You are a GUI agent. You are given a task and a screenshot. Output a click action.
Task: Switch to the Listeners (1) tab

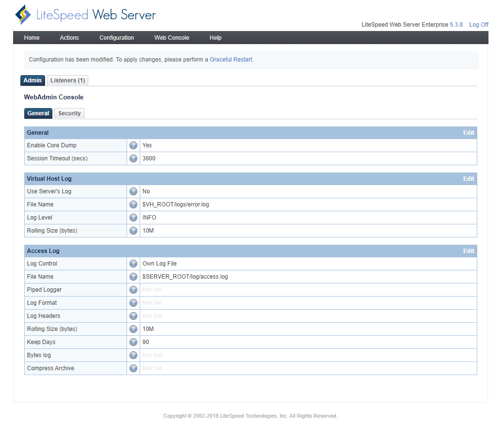pyautogui.click(x=67, y=80)
